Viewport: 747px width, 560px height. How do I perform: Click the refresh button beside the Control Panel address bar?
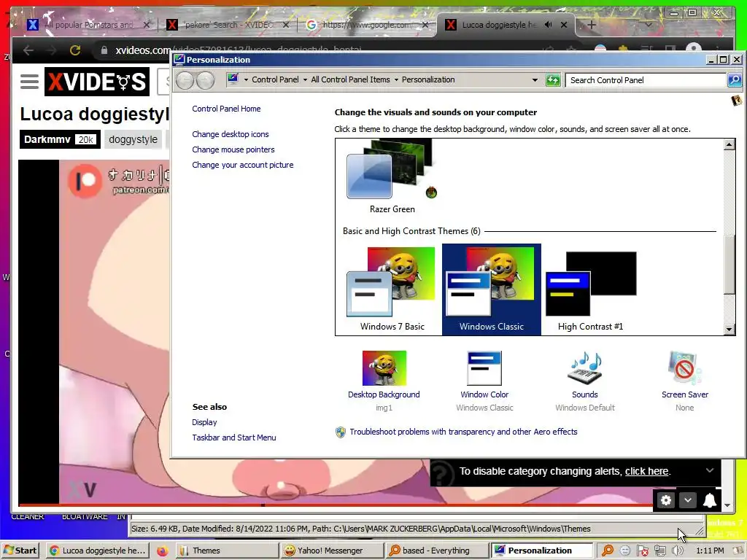coord(553,80)
